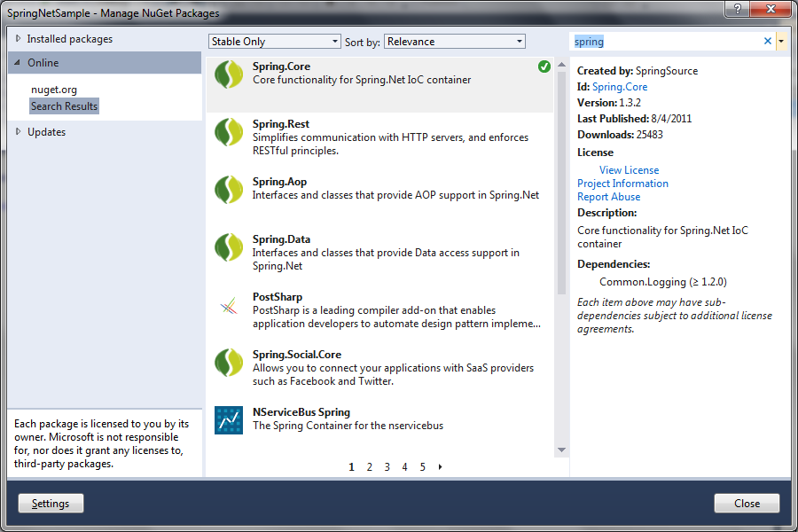Open the Sort by Relevance dropdown
Image resolution: width=798 pixels, height=532 pixels.
519,41
